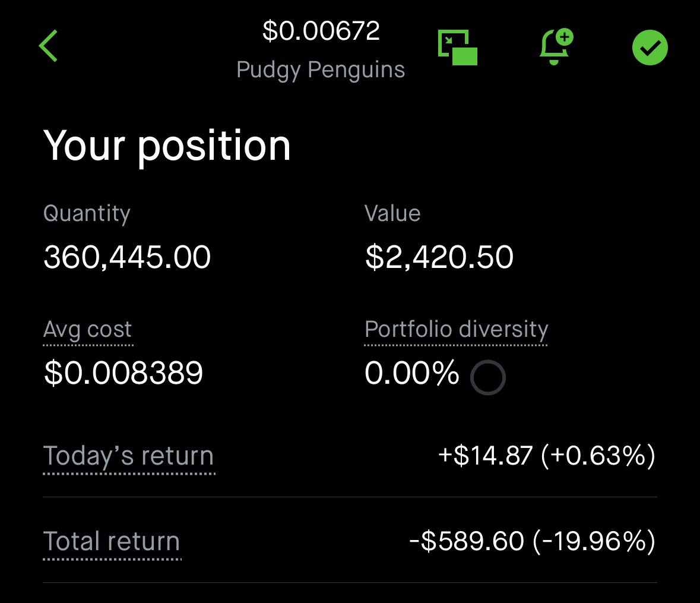
Task: Tap the Today's return label
Action: (128, 456)
